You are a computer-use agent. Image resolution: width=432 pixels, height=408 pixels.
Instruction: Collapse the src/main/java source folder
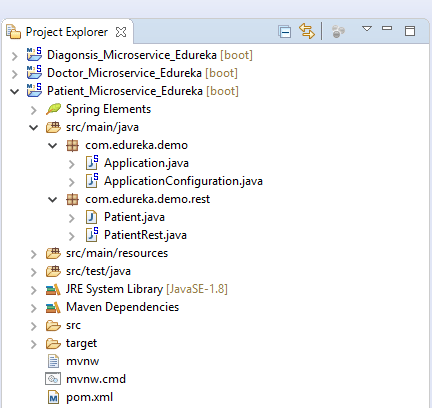(x=33, y=127)
